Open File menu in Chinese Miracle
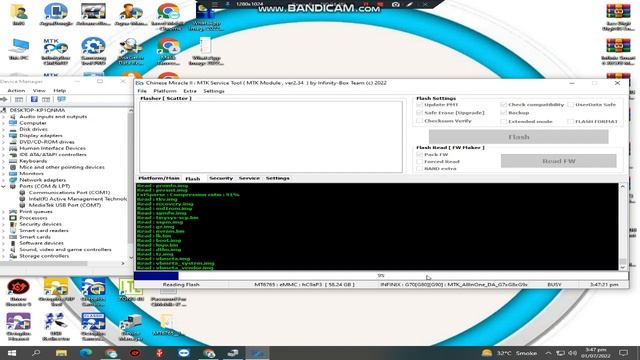This screenshot has height=360, width=640. click(142, 91)
